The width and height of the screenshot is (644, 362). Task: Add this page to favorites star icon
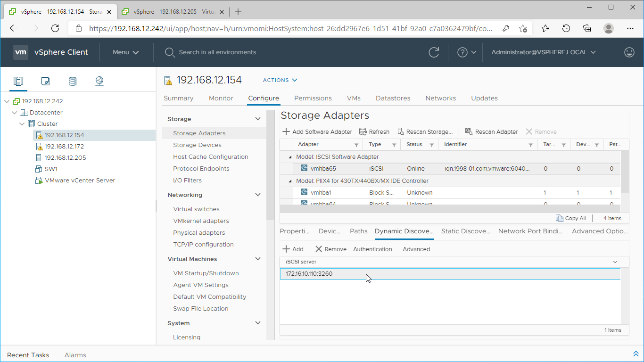pyautogui.click(x=523, y=28)
